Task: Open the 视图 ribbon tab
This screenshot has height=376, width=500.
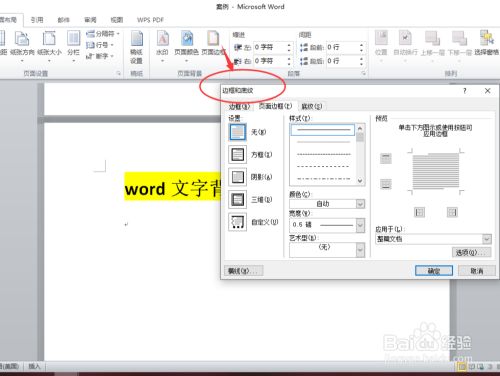Action: point(117,20)
